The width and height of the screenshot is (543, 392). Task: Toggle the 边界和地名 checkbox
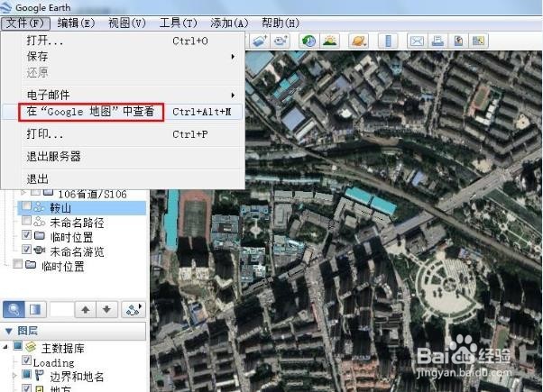[x=26, y=374]
